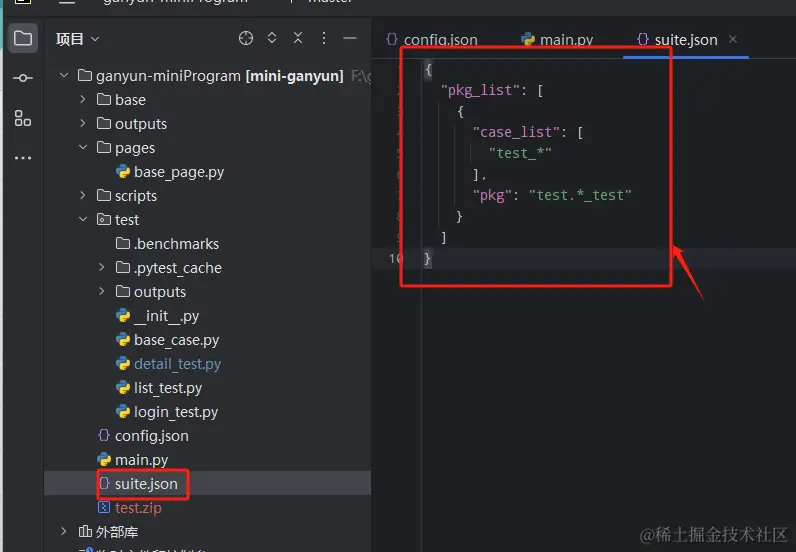Select base_page.py in the project tree
The image size is (796, 552).
coord(170,172)
